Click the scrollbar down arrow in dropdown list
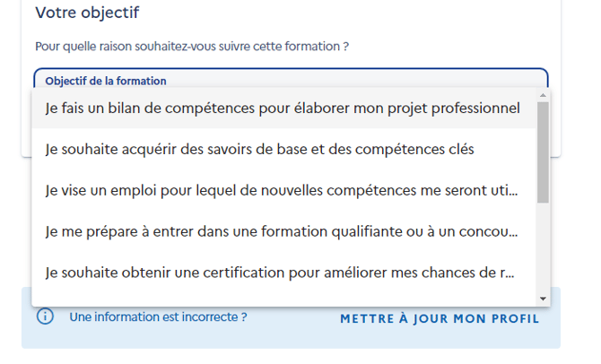 543,299
